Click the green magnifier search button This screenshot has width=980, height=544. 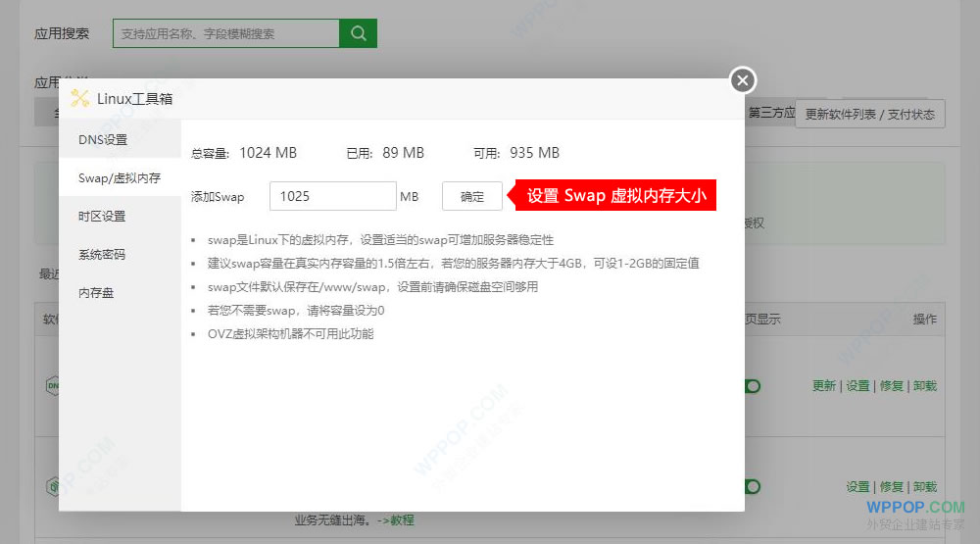tap(358, 33)
